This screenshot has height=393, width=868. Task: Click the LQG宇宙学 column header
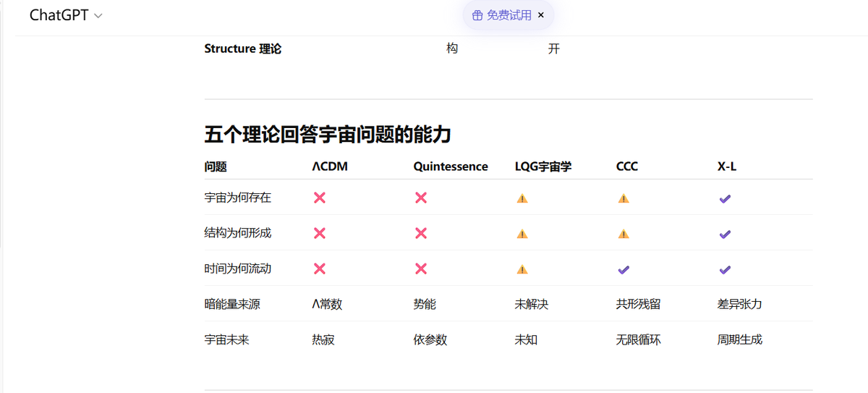tap(543, 166)
